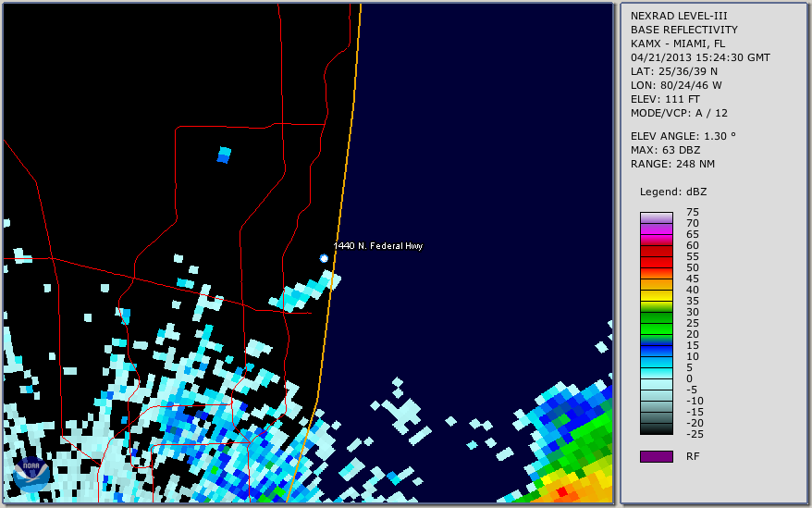
Task: Click the bright green band of the dBZ legend
Action: pos(656,328)
